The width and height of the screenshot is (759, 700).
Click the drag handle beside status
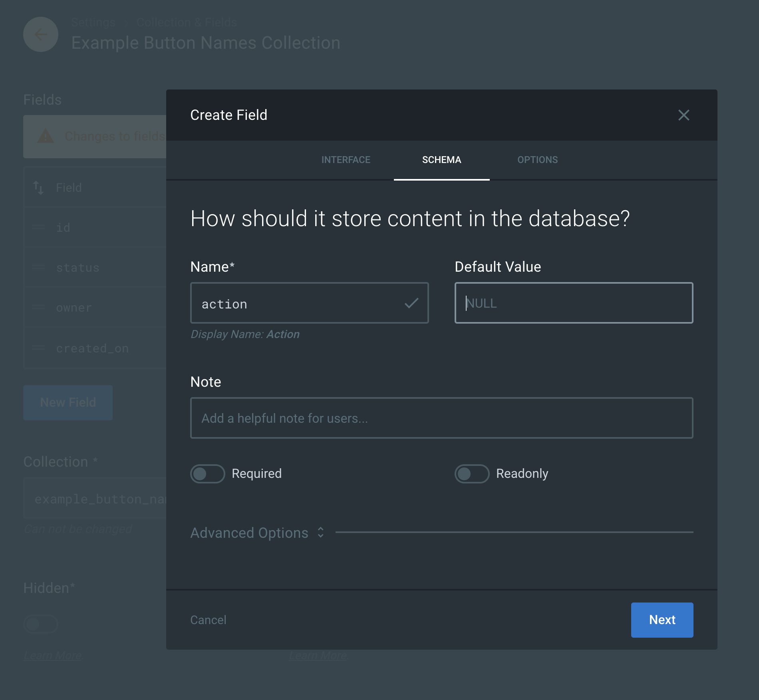coord(38,267)
